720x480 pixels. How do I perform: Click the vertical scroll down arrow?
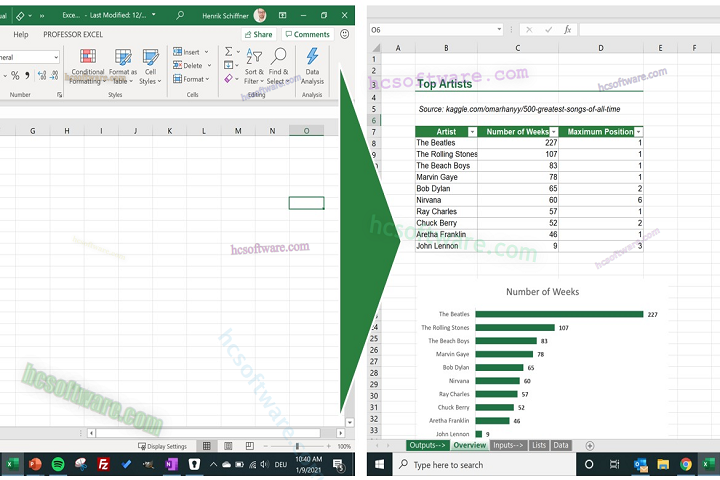[349, 422]
